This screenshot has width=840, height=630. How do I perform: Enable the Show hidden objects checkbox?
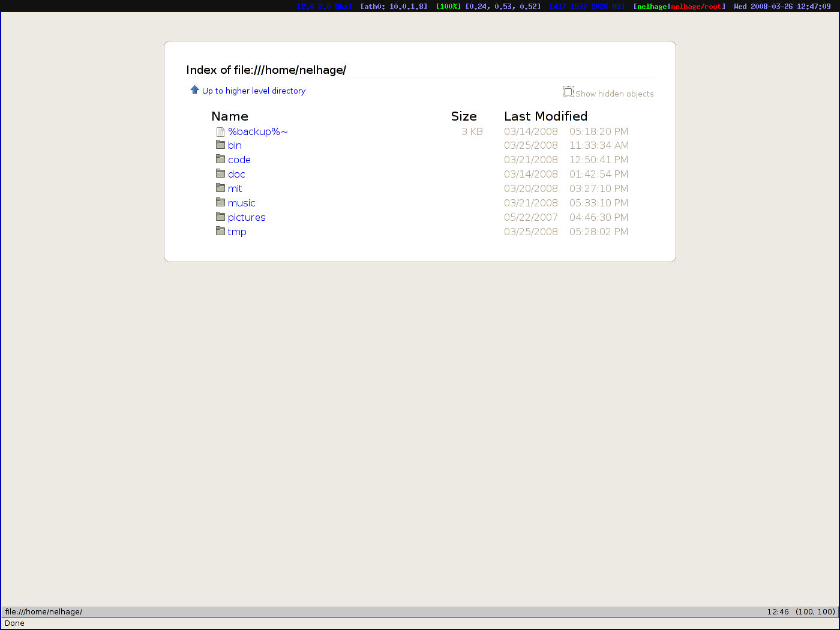coord(568,92)
